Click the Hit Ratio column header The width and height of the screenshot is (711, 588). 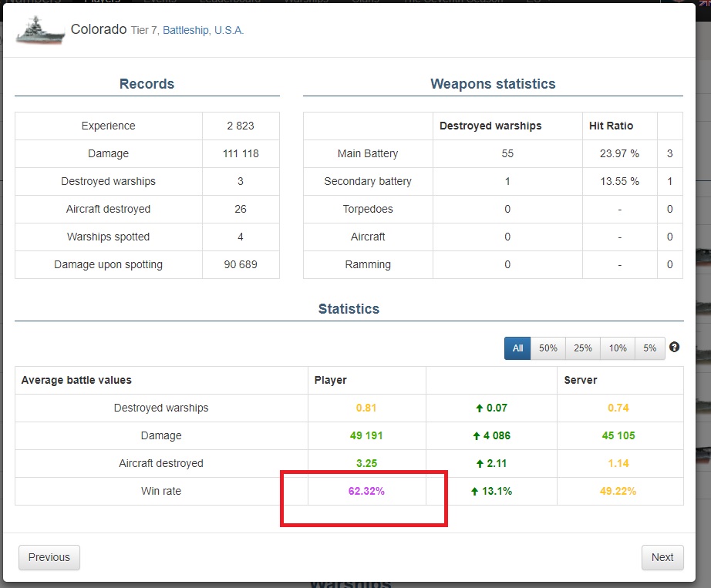click(611, 126)
